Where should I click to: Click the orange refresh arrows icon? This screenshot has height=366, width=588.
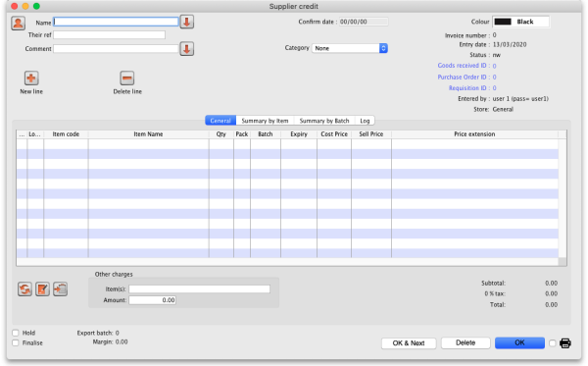pos(24,289)
